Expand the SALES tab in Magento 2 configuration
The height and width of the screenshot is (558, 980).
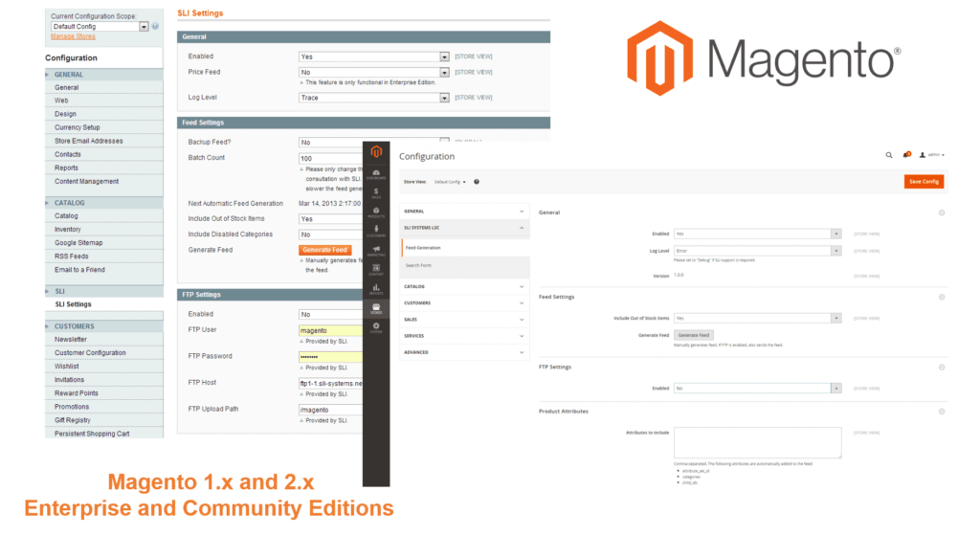coord(464,320)
